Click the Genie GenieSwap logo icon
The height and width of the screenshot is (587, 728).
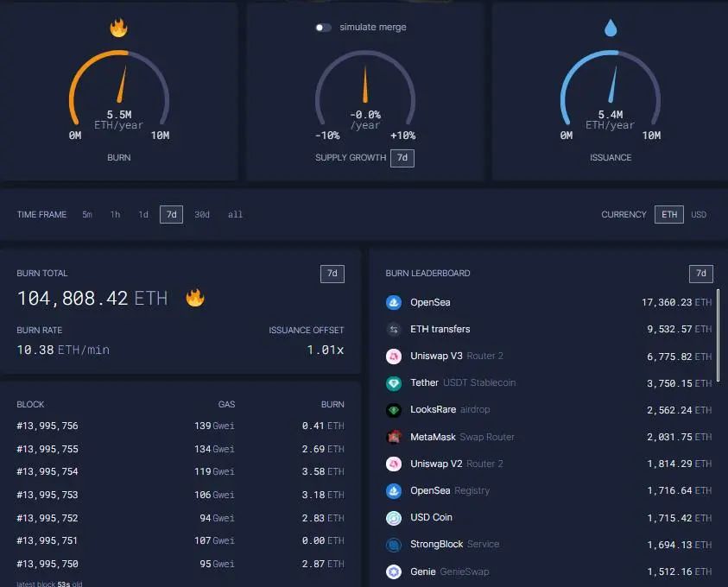click(x=394, y=571)
